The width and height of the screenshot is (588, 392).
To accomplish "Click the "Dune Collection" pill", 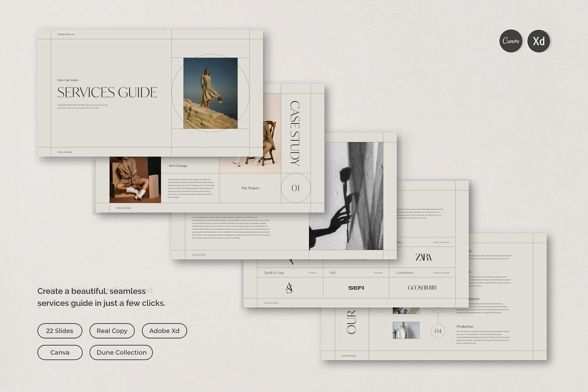I will point(121,352).
